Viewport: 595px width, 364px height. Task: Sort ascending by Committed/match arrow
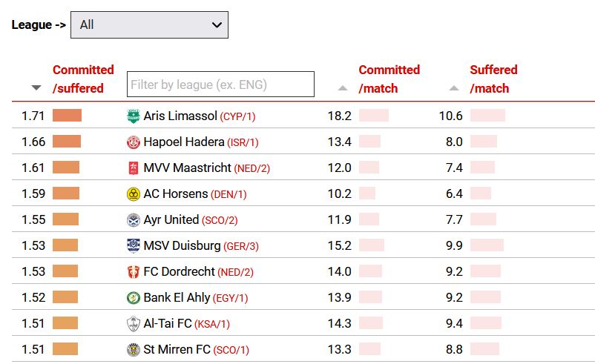(343, 88)
